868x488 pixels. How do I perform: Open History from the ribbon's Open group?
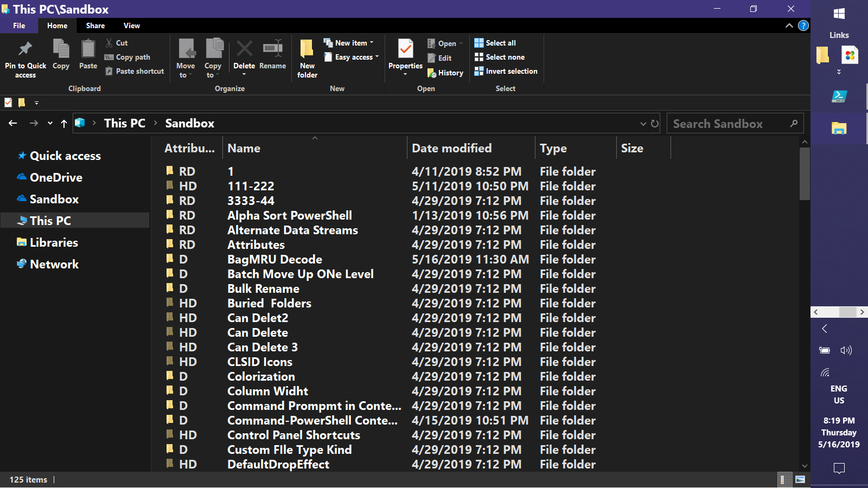click(445, 73)
